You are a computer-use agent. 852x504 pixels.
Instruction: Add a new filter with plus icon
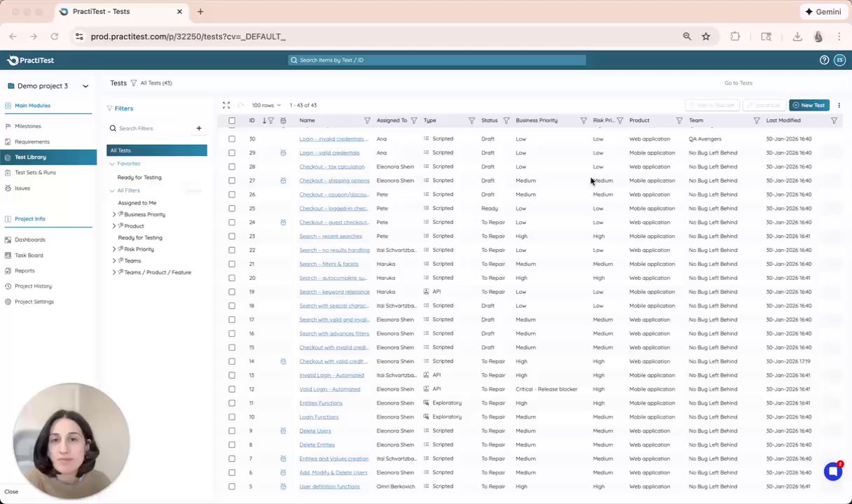(x=199, y=128)
